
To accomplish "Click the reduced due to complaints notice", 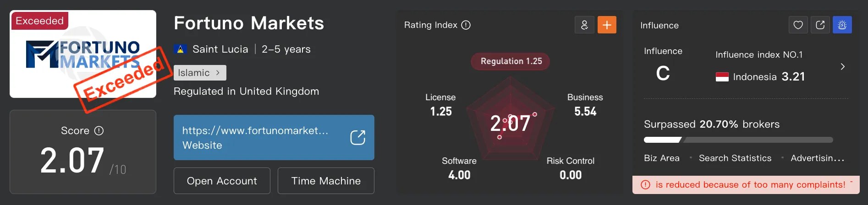I will 746,185.
